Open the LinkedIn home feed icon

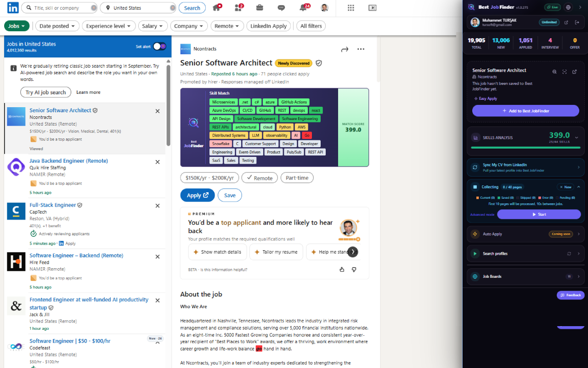tap(217, 8)
